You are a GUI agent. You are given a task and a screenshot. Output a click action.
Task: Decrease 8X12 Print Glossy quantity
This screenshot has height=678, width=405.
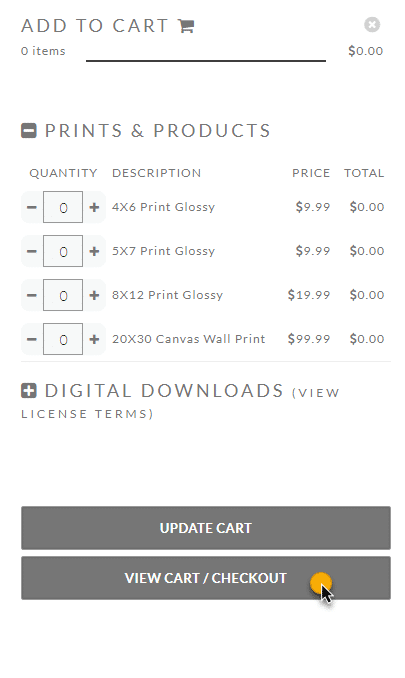coord(32,295)
